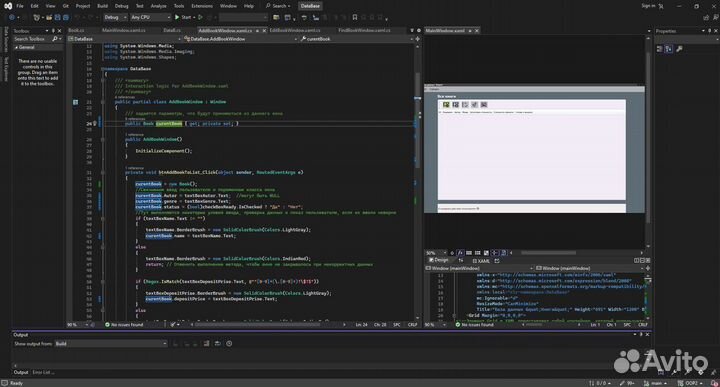Open the DataBase project scope dropdown
Image resolution: width=720 pixels, height=387 pixels.
125,39
